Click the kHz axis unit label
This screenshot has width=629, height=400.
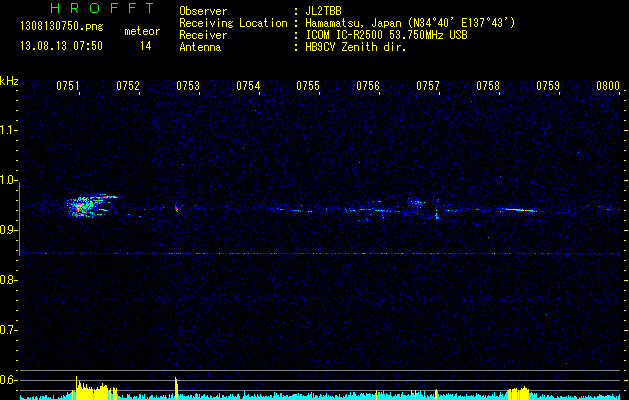9,81
